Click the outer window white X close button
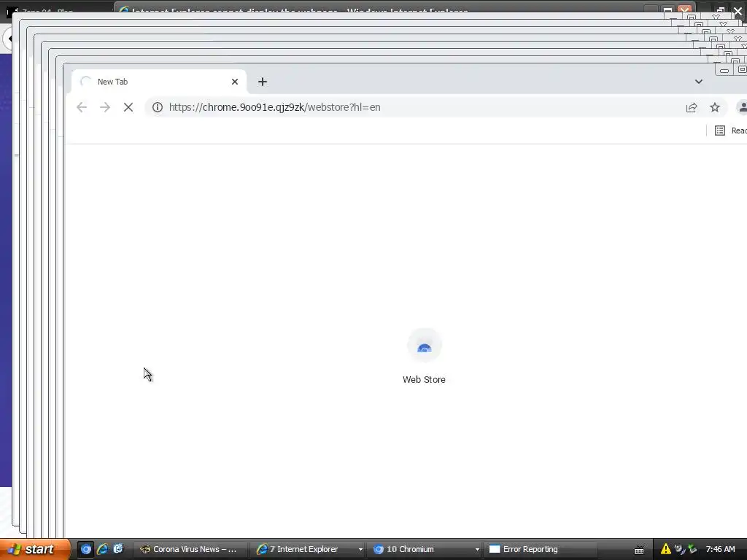 click(x=738, y=10)
